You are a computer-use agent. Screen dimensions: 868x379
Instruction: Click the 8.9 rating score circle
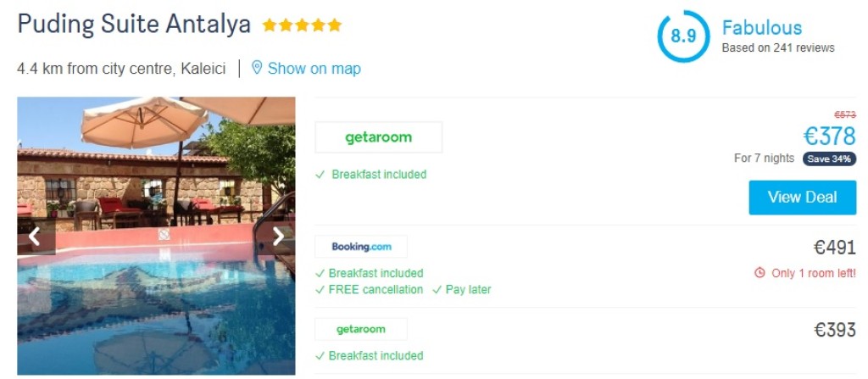tap(683, 36)
